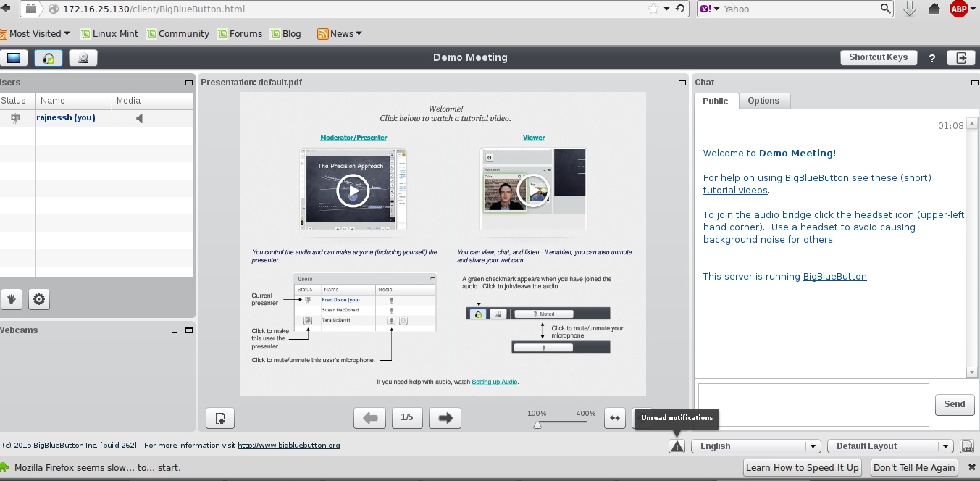Maximize the Users panel
The height and width of the screenshot is (481, 980).
(x=189, y=83)
